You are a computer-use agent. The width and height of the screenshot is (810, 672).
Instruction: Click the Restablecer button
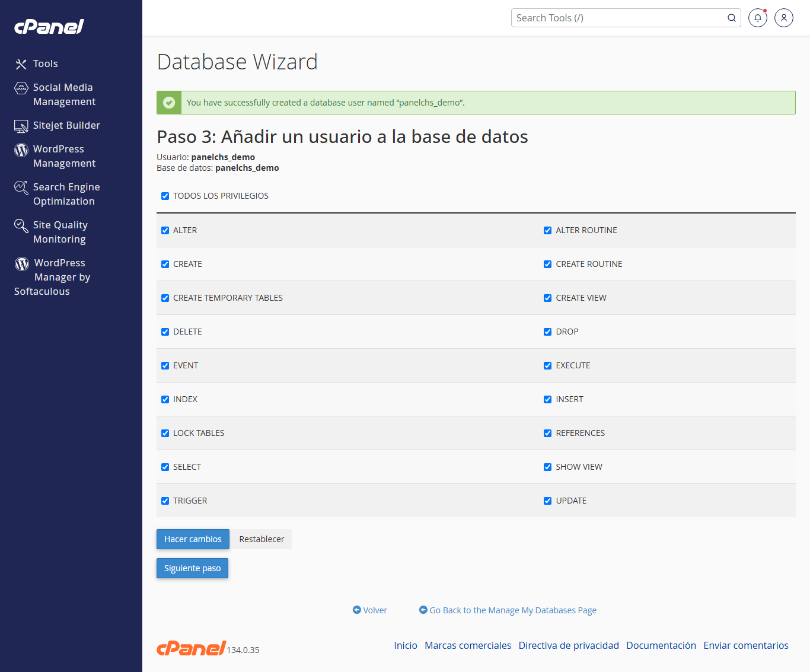262,539
